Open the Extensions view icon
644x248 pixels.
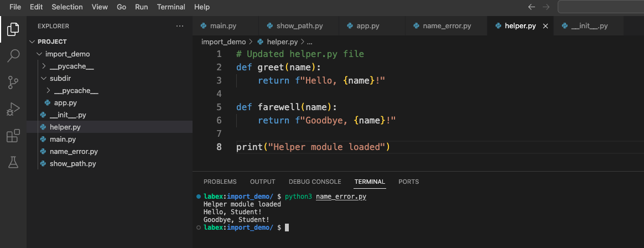[13, 136]
